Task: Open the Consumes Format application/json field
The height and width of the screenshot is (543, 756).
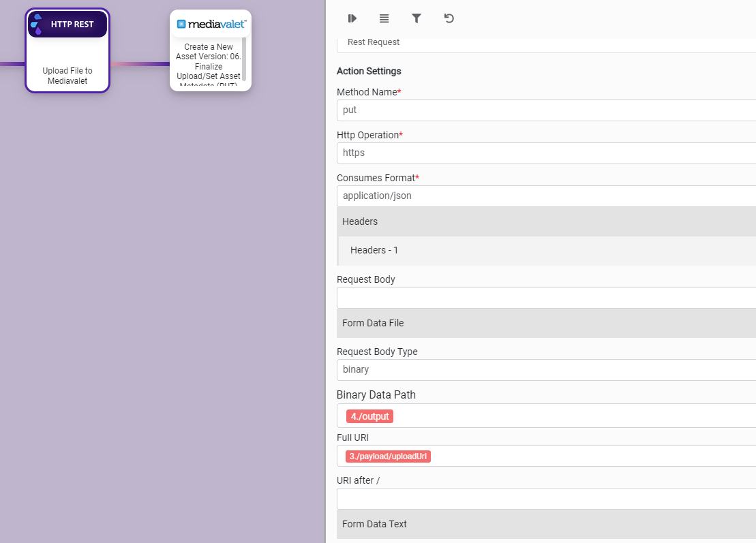Action: pos(546,196)
